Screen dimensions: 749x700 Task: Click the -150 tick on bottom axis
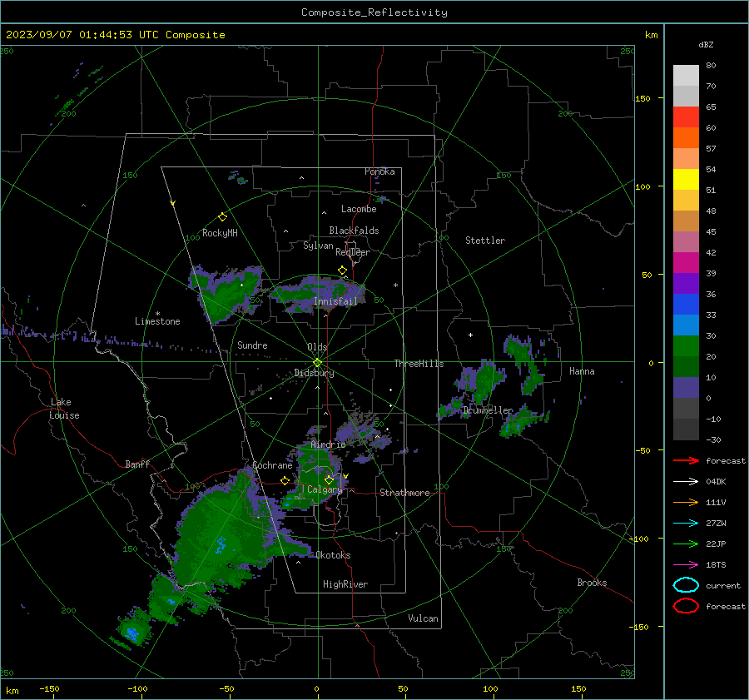(49, 689)
